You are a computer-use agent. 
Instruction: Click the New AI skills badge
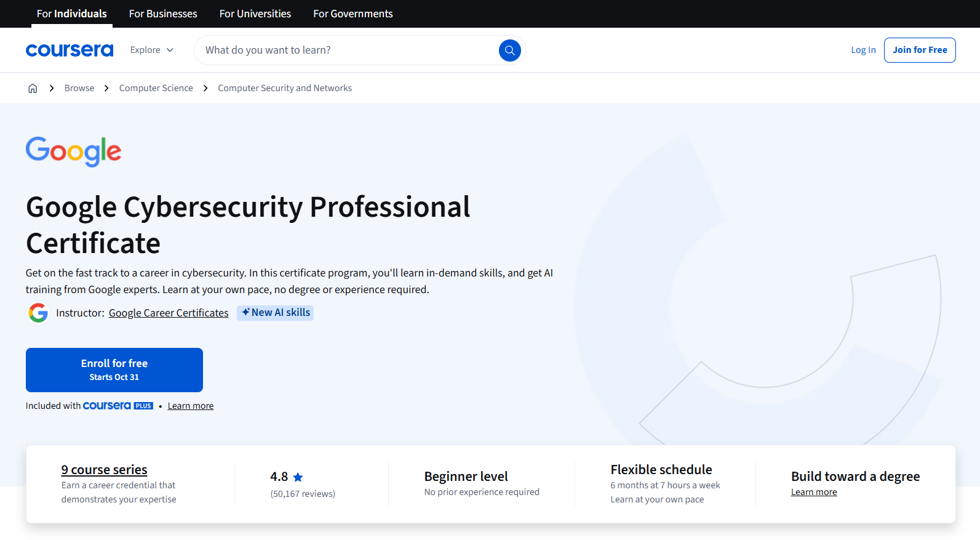click(x=276, y=313)
